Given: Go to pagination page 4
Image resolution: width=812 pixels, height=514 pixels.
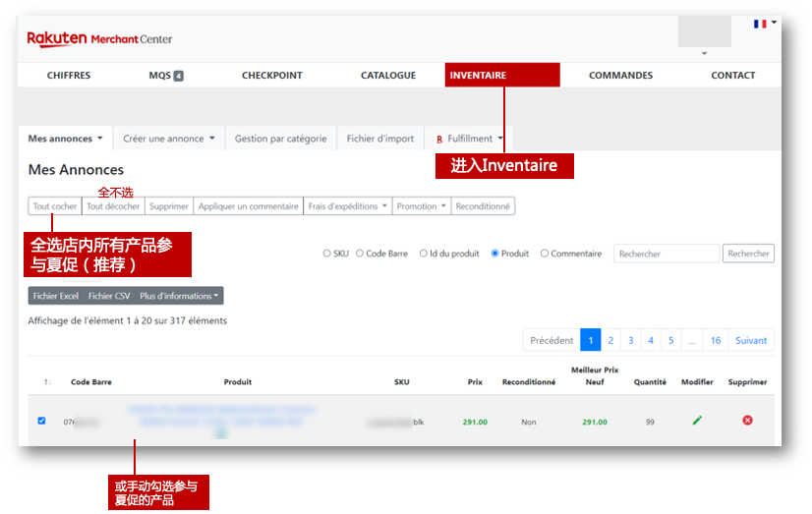Looking at the screenshot, I should click(651, 340).
